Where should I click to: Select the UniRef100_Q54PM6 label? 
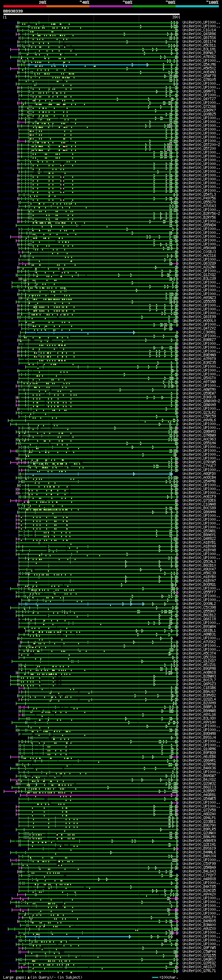click(199, 481)
